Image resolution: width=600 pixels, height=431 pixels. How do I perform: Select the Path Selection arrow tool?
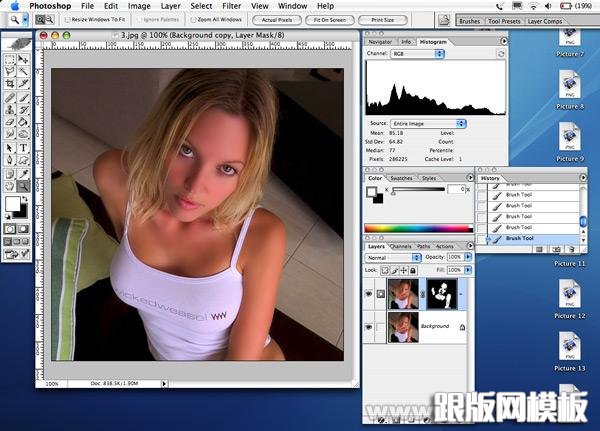[x=10, y=148]
